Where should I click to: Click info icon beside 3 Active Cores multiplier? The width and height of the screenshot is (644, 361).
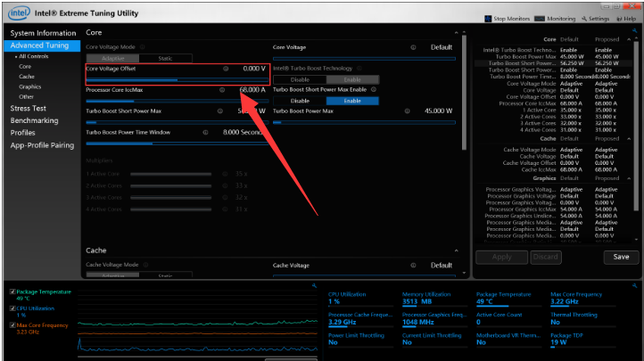click(x=225, y=197)
